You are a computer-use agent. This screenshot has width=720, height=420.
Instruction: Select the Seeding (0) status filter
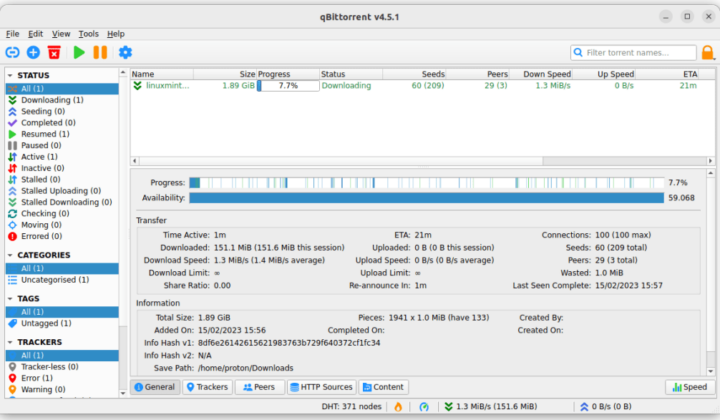click(62, 112)
